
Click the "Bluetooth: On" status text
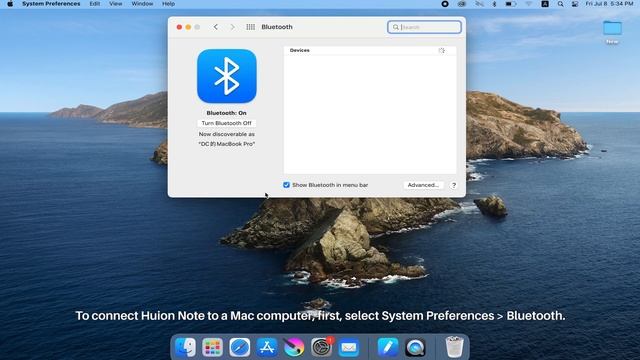click(x=227, y=113)
